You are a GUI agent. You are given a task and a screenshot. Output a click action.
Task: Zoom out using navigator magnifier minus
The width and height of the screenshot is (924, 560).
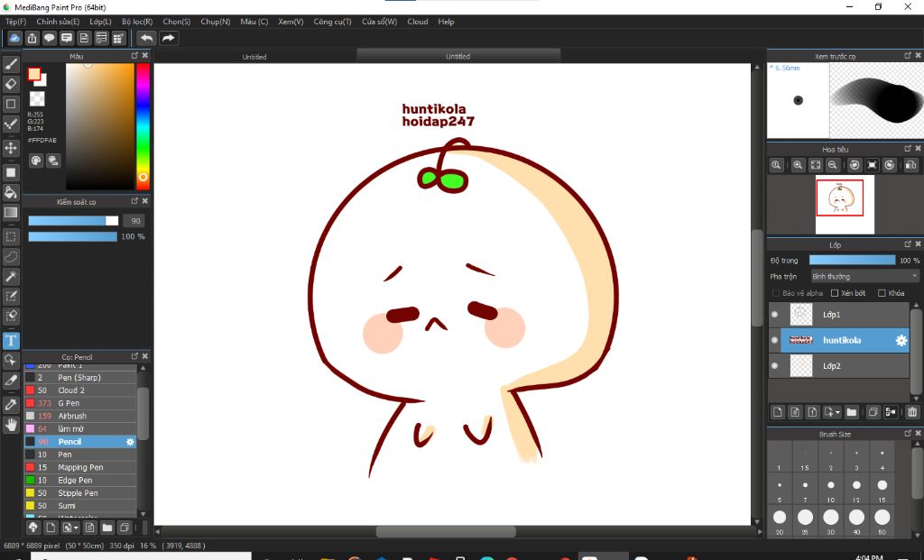tap(833, 165)
